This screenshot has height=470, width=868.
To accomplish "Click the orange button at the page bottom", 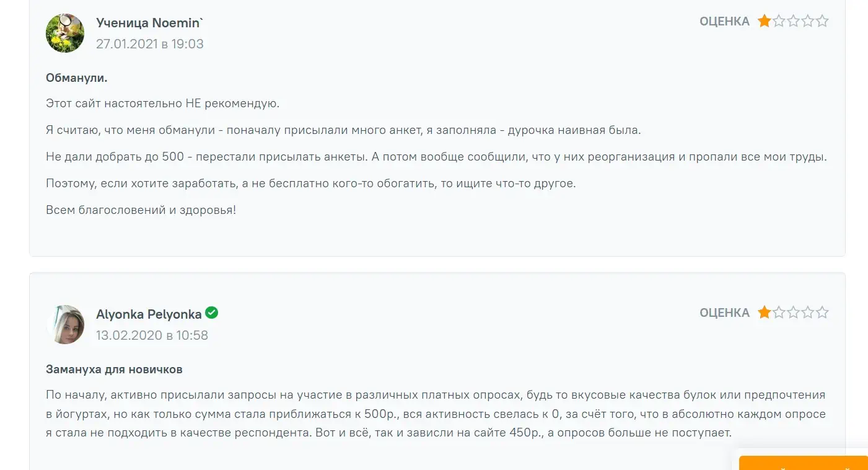I will 804,463.
